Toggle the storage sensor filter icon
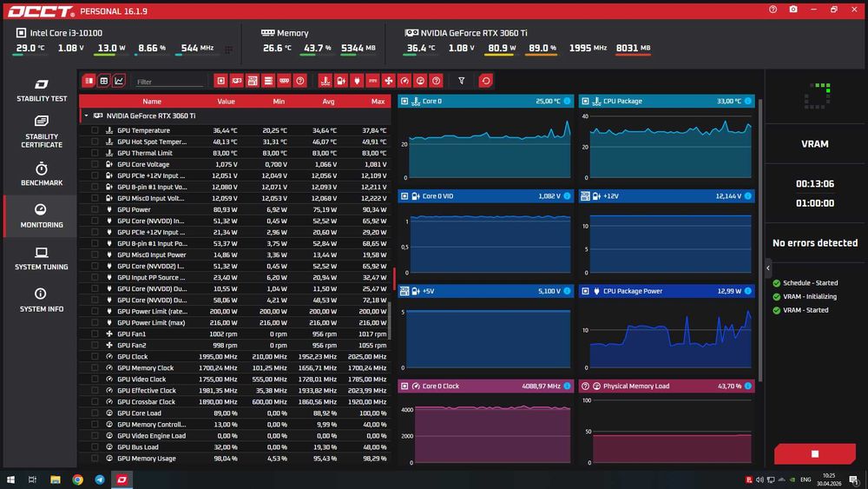 (x=268, y=81)
